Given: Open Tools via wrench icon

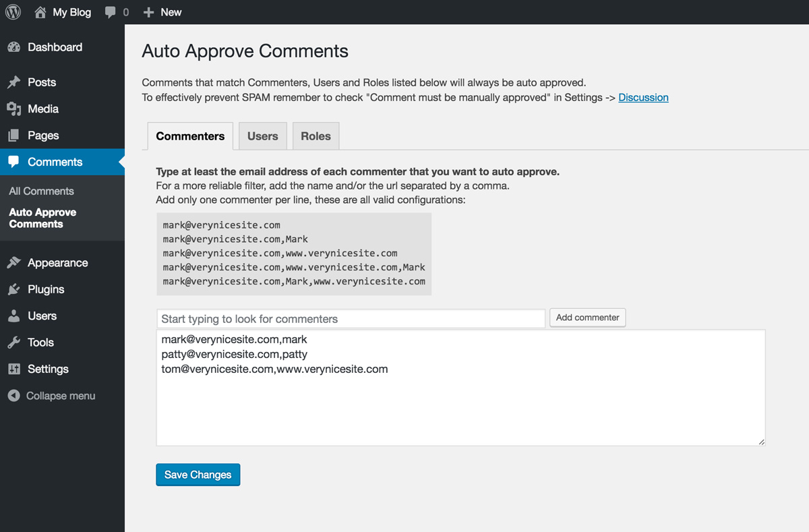Looking at the screenshot, I should point(13,343).
